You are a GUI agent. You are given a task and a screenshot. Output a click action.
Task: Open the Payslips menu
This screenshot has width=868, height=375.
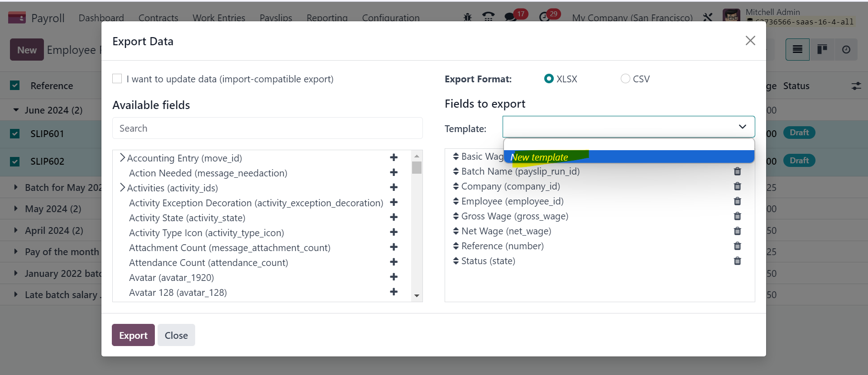click(x=276, y=18)
